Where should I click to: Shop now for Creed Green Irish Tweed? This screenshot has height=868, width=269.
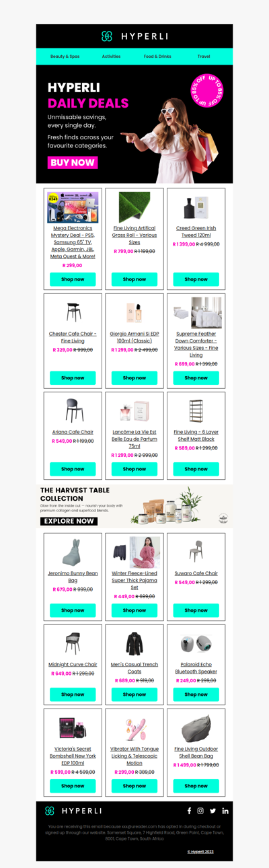[x=196, y=279]
